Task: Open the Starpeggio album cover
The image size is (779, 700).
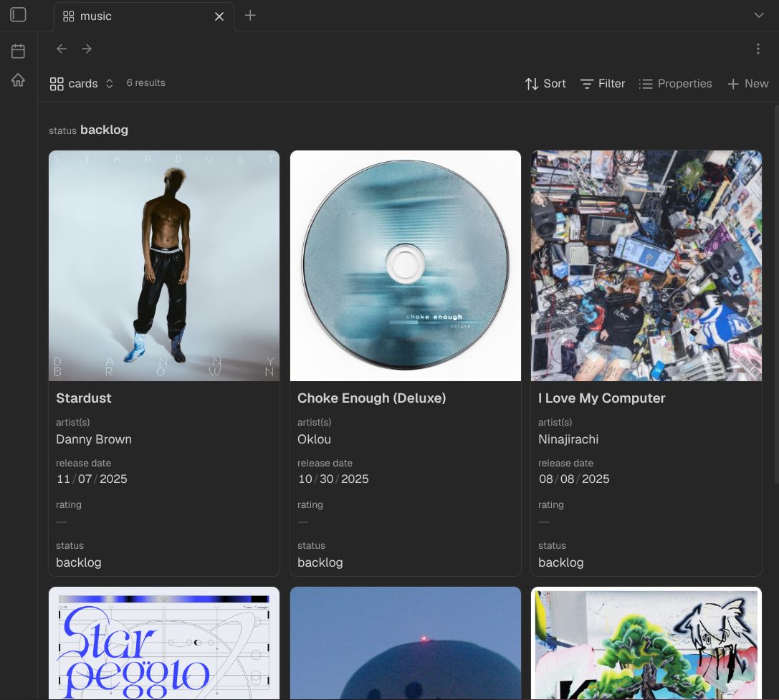Action: pos(164,643)
